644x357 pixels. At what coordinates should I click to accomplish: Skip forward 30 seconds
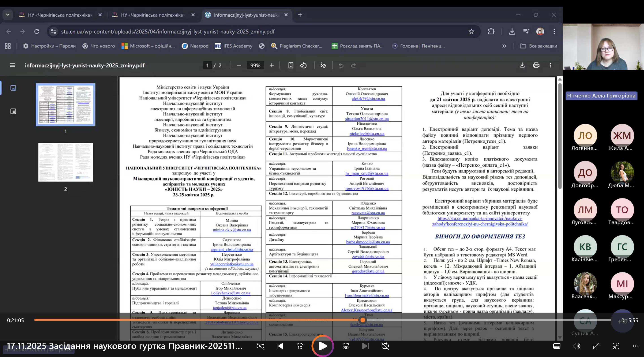pyautogui.click(x=346, y=346)
